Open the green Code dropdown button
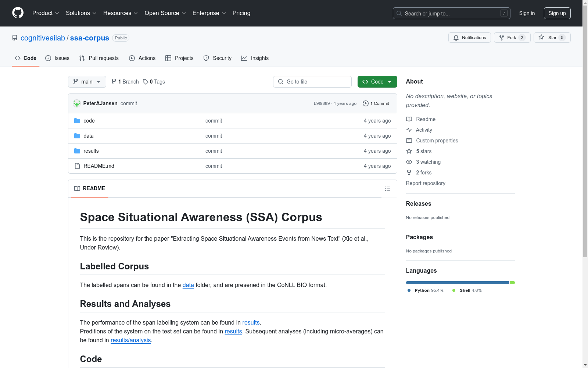 coord(377,82)
